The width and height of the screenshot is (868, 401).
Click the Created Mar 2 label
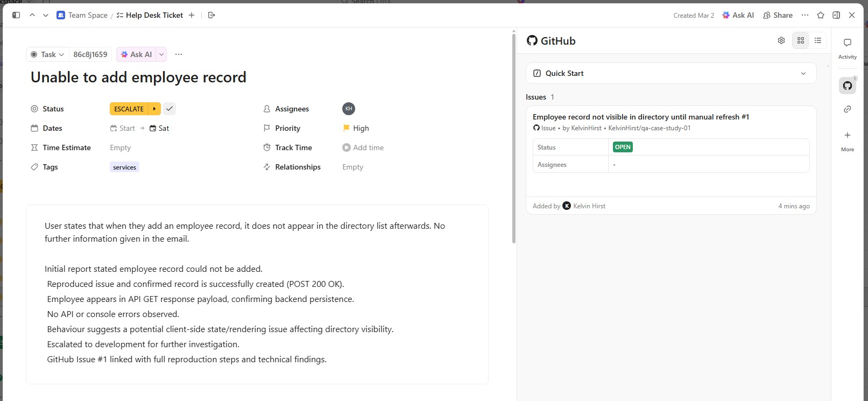[x=694, y=16]
